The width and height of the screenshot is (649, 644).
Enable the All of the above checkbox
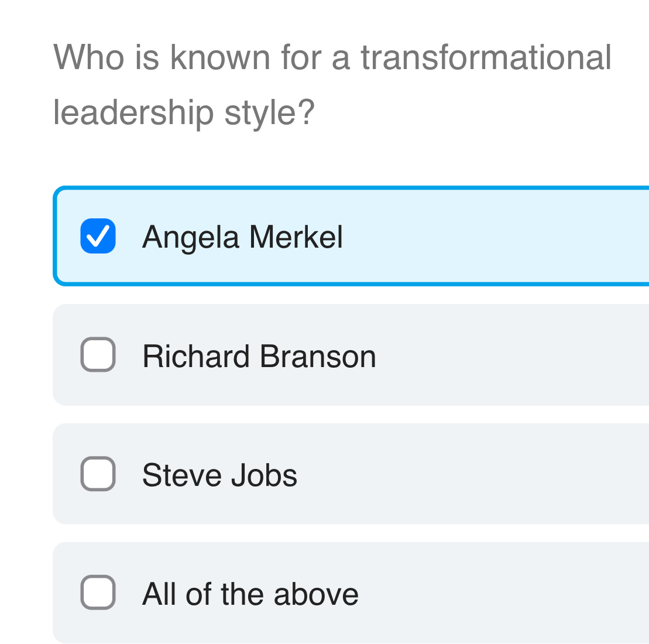pyautogui.click(x=98, y=592)
